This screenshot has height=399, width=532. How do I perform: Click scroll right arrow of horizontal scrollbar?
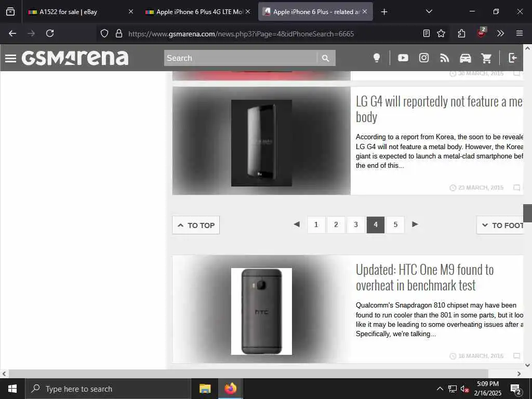click(519, 374)
